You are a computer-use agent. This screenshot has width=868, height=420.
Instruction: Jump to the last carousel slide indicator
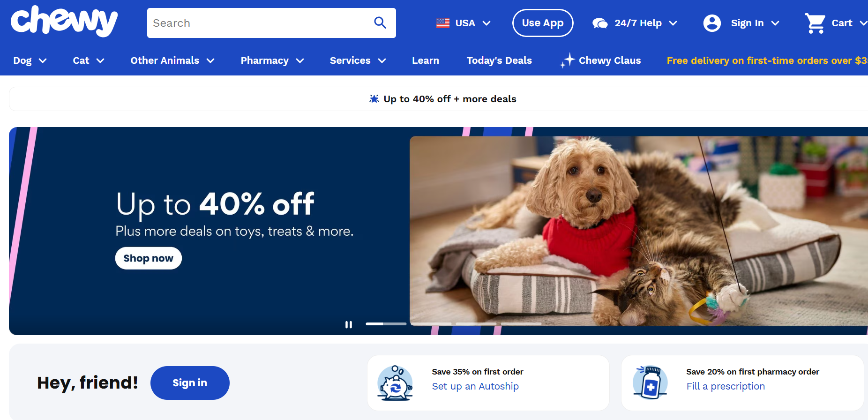click(x=521, y=324)
